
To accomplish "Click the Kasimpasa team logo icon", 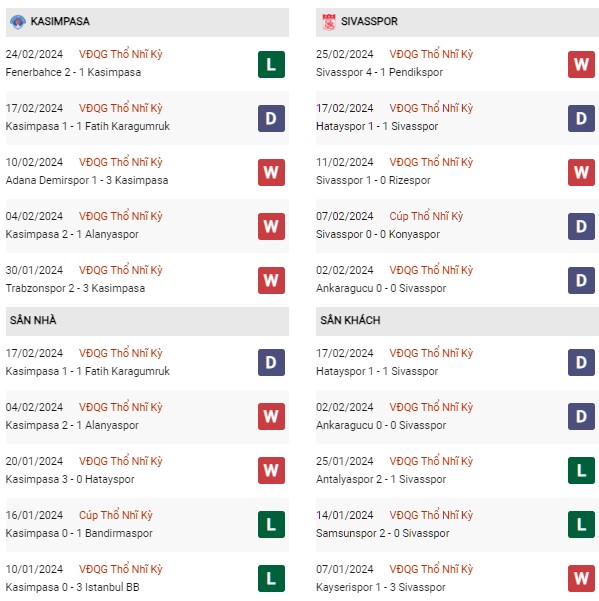I will (x=18, y=22).
